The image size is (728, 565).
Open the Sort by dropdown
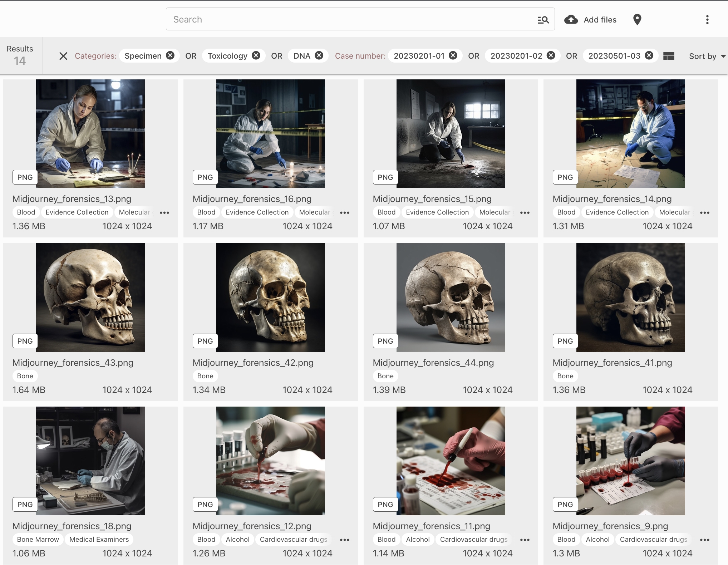[707, 56]
